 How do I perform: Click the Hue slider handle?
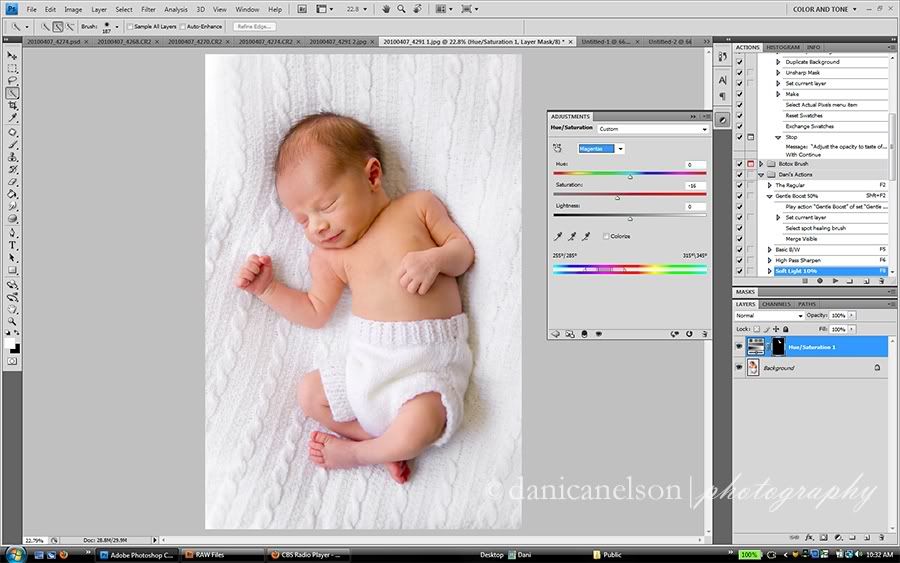click(630, 177)
